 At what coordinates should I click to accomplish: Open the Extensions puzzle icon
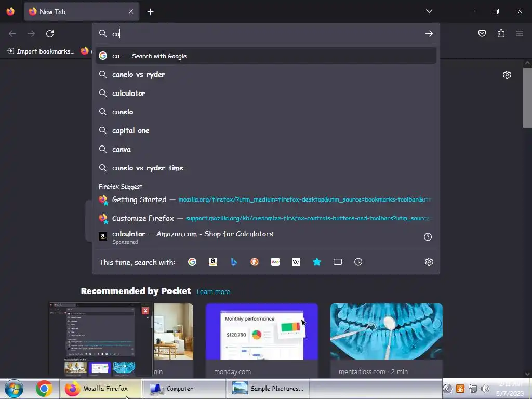[x=501, y=33]
